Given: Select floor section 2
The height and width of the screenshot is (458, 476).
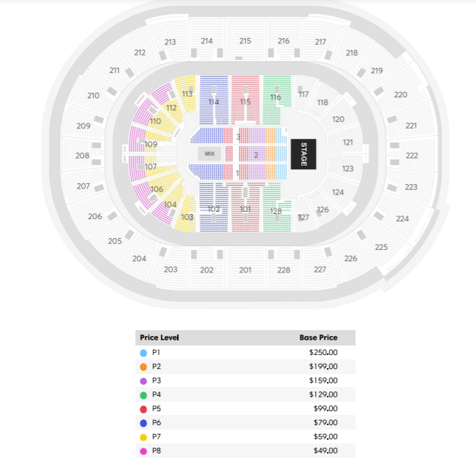Looking at the screenshot, I should click(x=256, y=154).
